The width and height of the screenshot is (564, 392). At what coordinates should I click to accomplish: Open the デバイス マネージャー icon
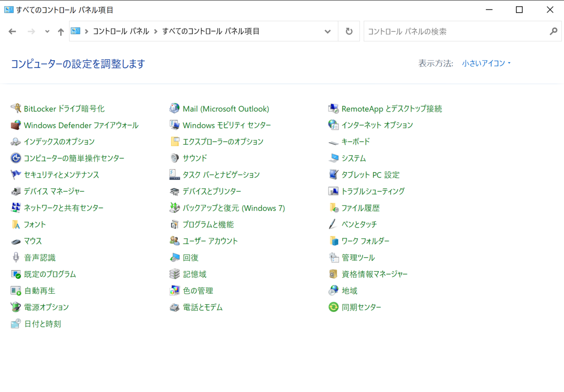(x=16, y=191)
